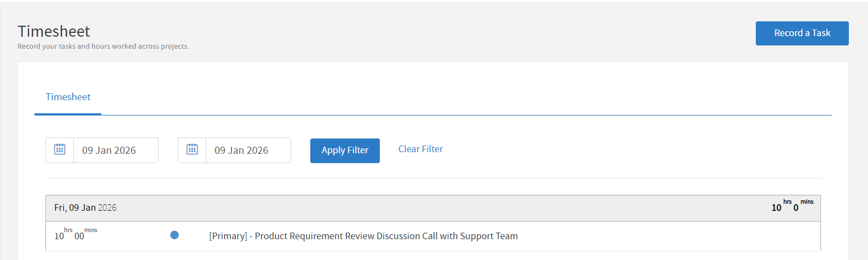Viewport: 868px width, 260px height.
Task: Select the Fri, 09 Jan 2026 header label
Action: tap(85, 207)
